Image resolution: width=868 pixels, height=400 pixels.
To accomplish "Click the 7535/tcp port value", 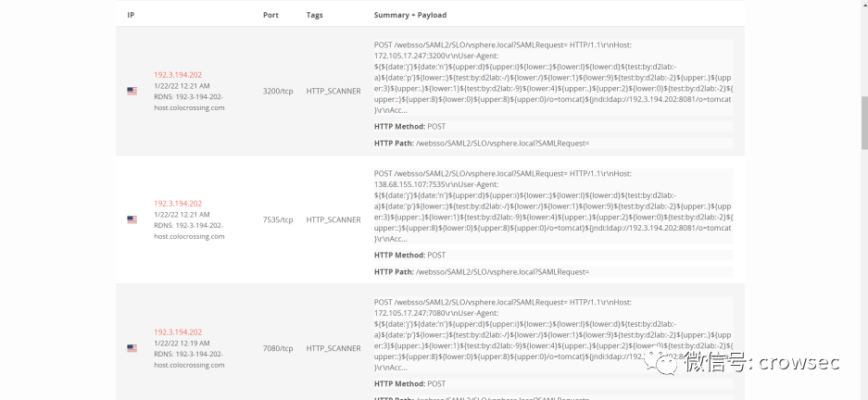I will pos(278,219).
